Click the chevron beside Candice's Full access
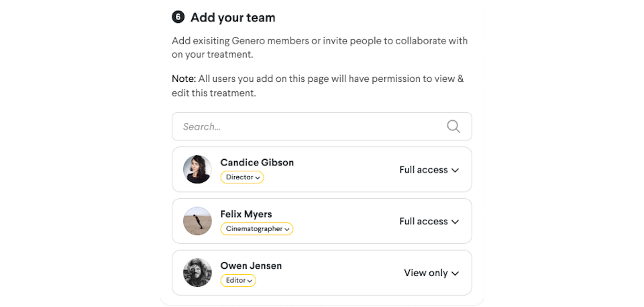The width and height of the screenshot is (644, 307). click(455, 171)
